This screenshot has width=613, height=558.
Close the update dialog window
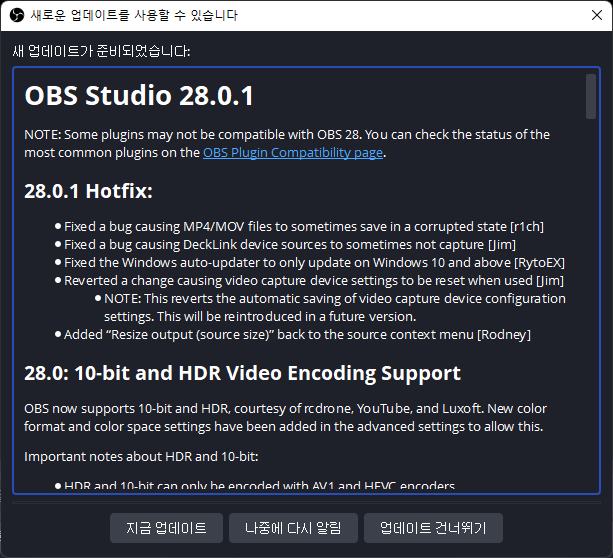click(x=597, y=15)
